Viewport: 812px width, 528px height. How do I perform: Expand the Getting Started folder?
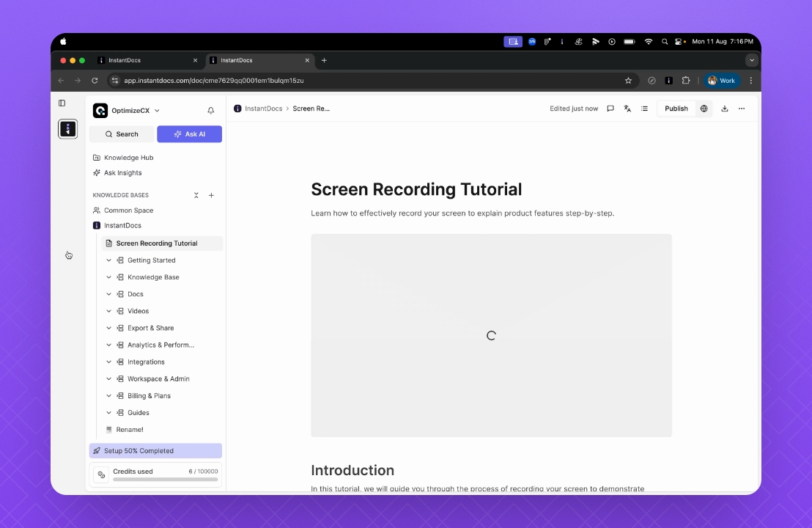[x=109, y=260]
